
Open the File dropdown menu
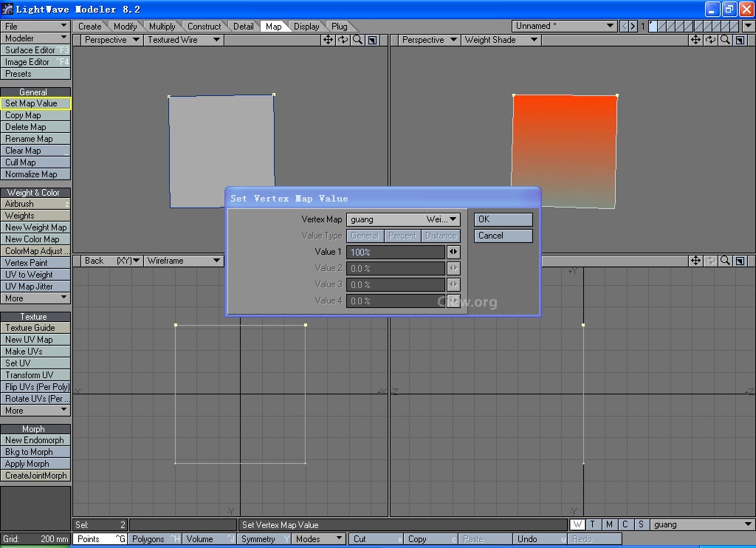[x=35, y=26]
